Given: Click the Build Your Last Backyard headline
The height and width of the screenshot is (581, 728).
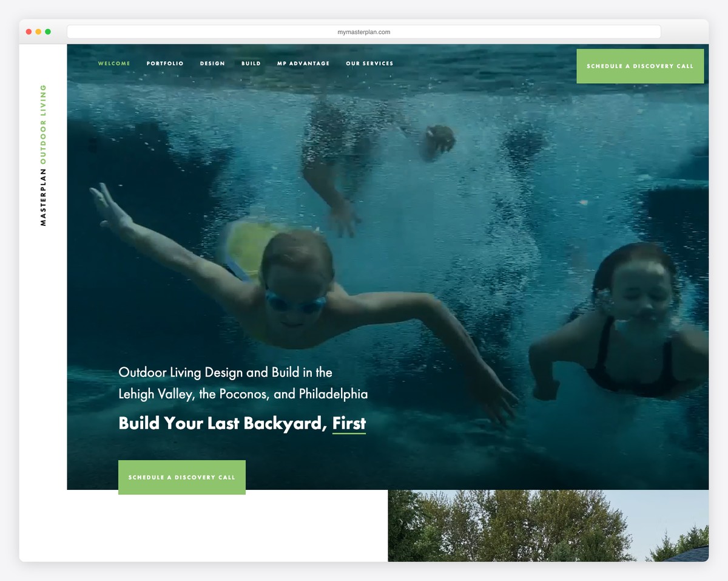Looking at the screenshot, I should [x=222, y=423].
